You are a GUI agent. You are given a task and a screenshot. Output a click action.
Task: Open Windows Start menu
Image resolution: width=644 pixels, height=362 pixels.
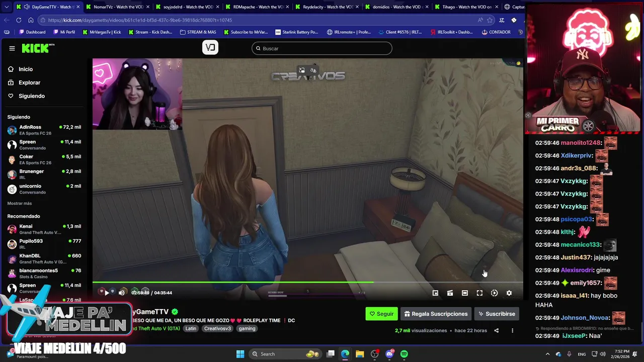click(240, 354)
